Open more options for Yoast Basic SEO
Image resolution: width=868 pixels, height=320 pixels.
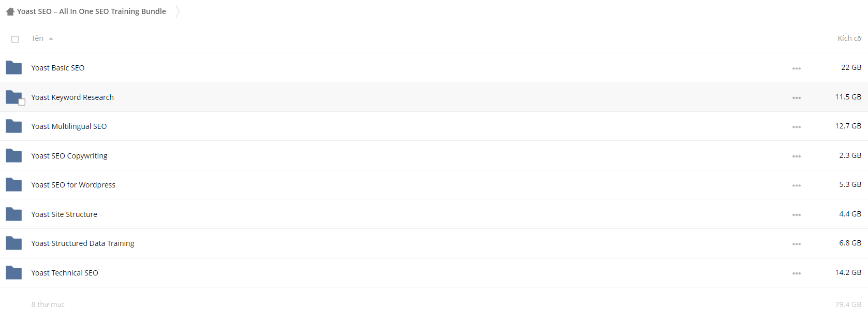coord(797,68)
